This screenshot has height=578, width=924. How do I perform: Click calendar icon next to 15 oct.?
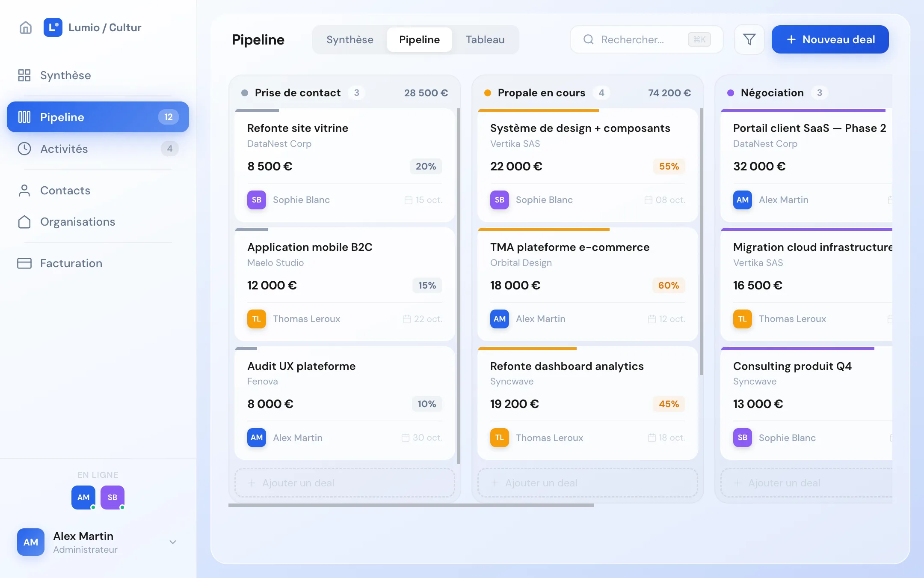click(x=409, y=200)
